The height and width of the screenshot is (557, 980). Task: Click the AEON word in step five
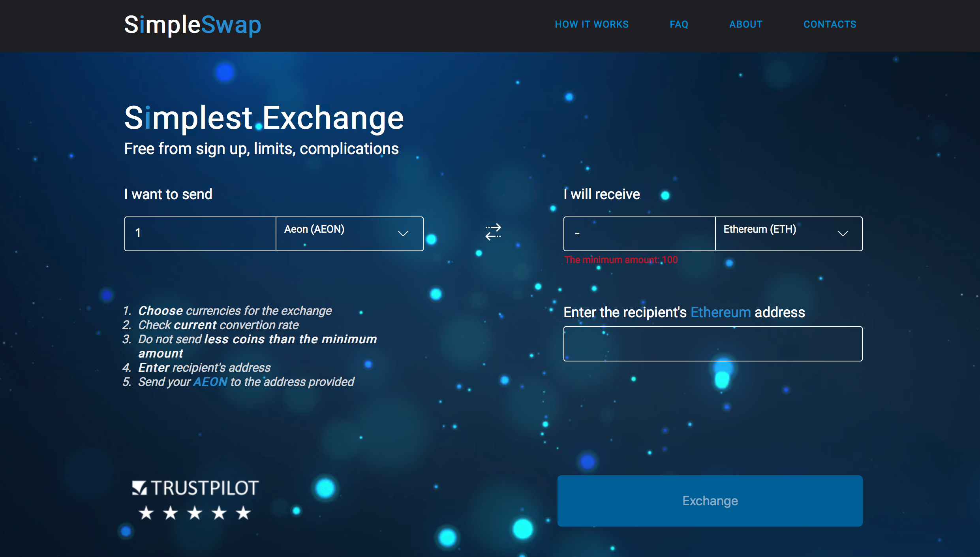pyautogui.click(x=210, y=382)
